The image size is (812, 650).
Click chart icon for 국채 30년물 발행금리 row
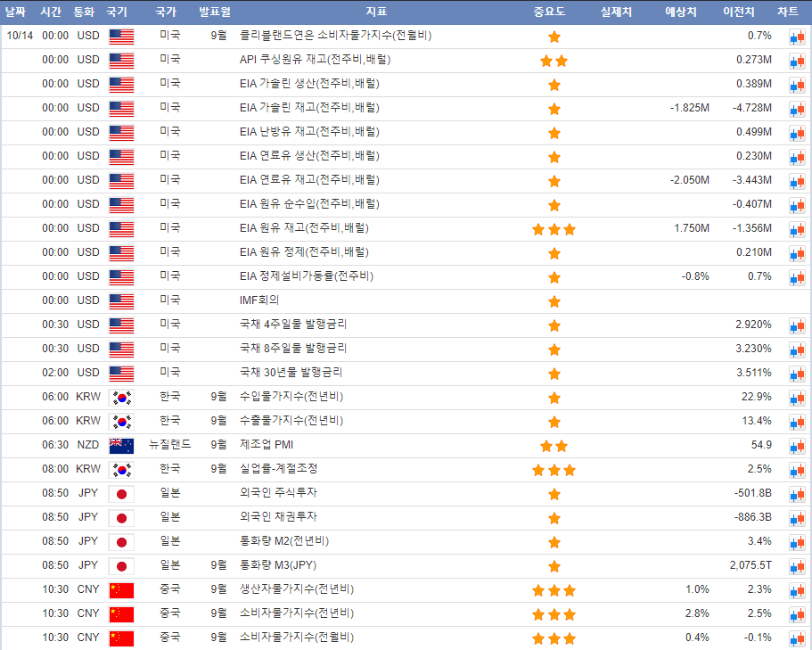[796, 374]
